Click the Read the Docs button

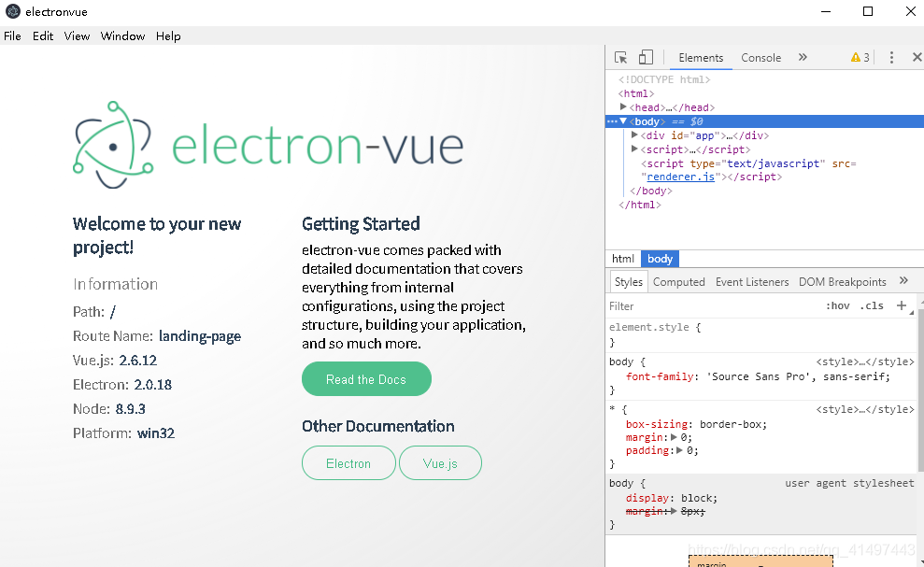(x=366, y=379)
